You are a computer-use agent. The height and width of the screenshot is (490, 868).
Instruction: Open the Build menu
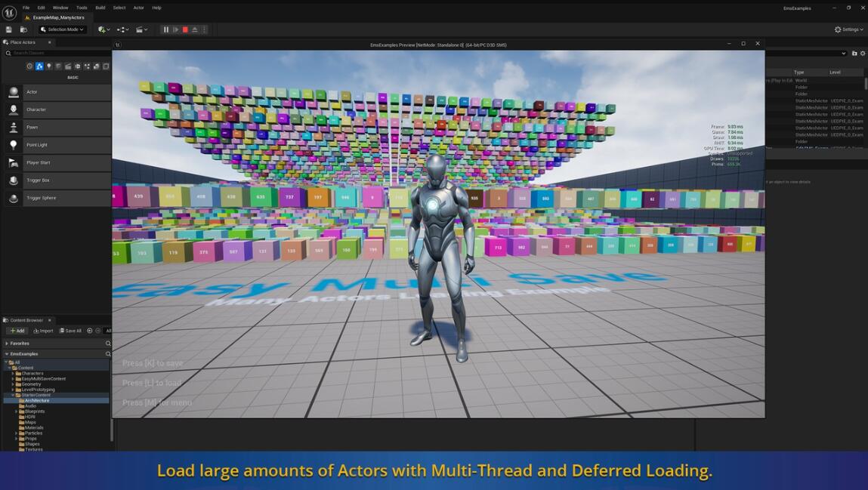[x=100, y=8]
